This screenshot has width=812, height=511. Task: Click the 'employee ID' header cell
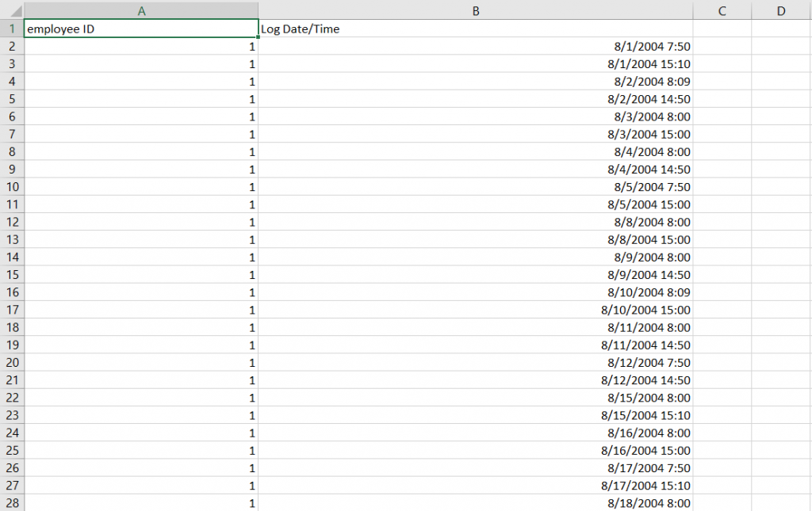pos(141,29)
